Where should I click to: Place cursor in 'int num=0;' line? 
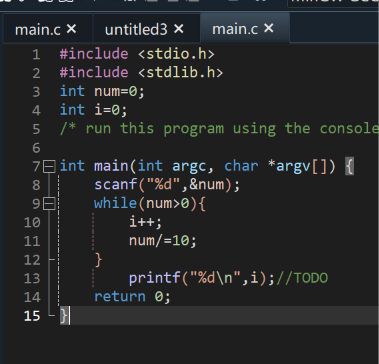pos(102,91)
